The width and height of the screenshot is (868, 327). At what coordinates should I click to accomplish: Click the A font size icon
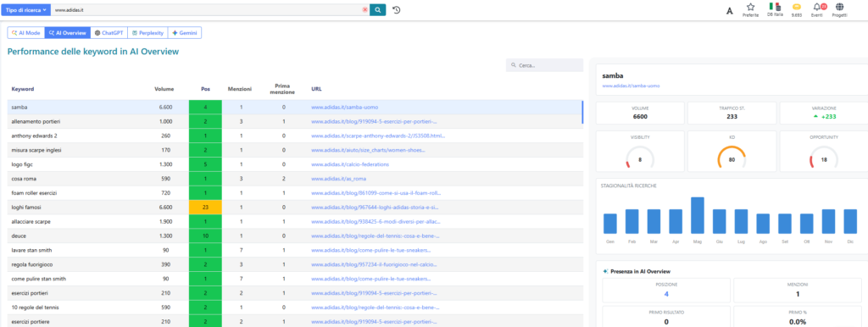pos(730,10)
